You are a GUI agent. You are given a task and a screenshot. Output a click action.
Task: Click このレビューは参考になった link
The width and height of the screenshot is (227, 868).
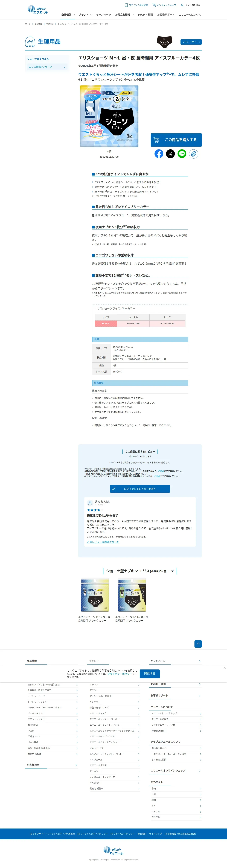103,542
